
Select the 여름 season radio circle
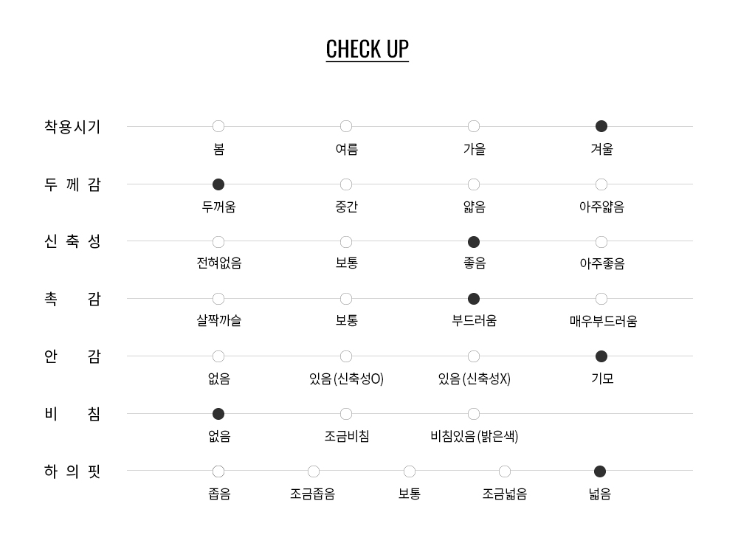tap(346, 127)
